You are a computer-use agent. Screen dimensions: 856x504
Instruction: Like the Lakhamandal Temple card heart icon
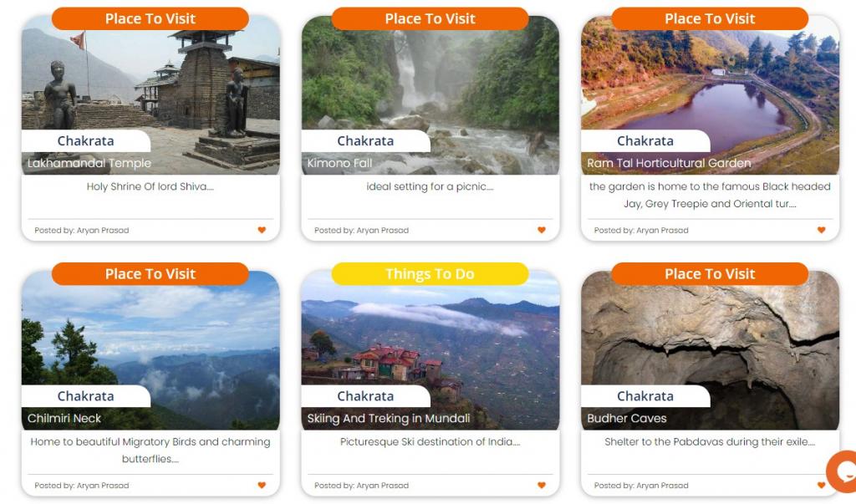[x=262, y=230]
